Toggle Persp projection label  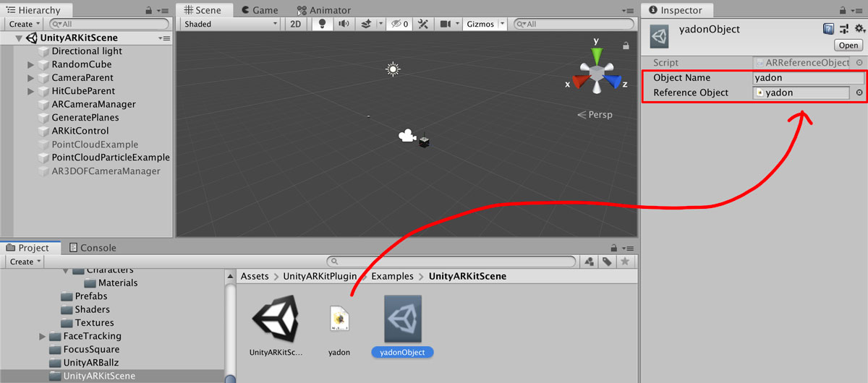pos(595,114)
